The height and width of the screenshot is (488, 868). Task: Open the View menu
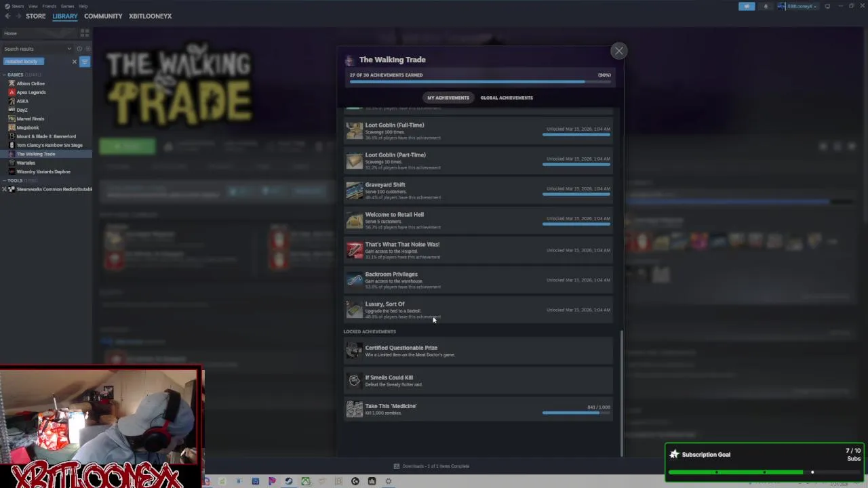[x=33, y=6]
